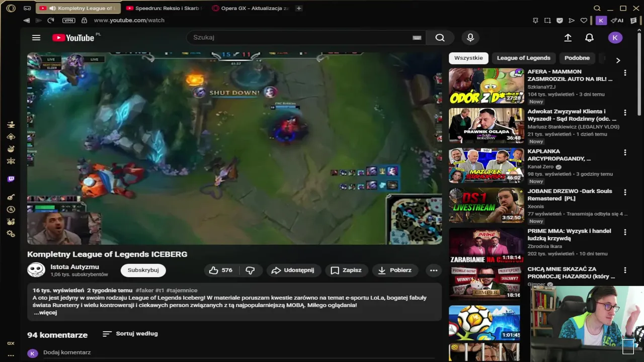Open the GX Corner gamepad icon
Screen dimensions: 644x362
27,9
